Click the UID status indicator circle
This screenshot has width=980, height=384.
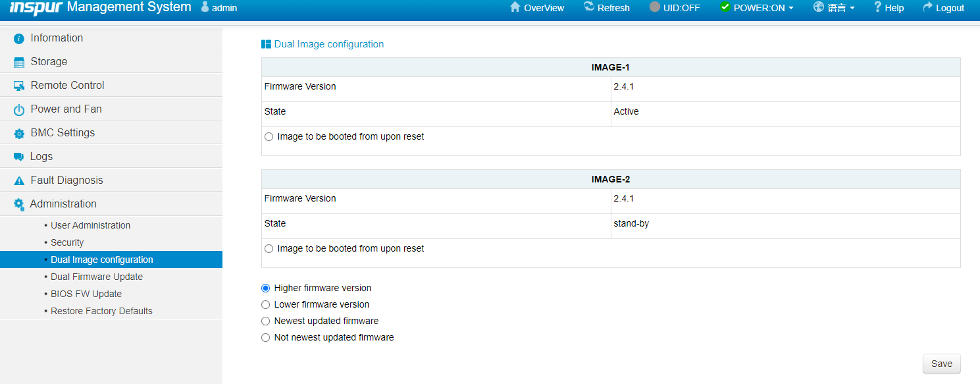(x=654, y=7)
